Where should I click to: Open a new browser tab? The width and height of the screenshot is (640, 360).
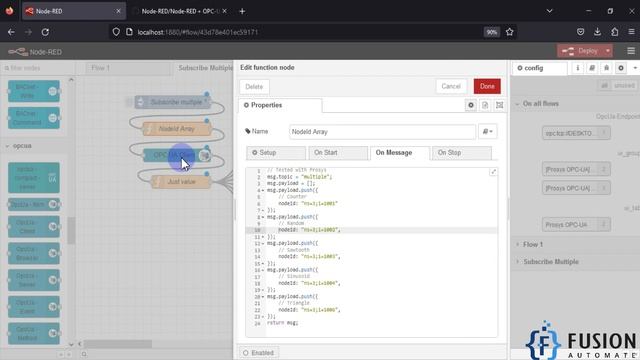tap(242, 11)
